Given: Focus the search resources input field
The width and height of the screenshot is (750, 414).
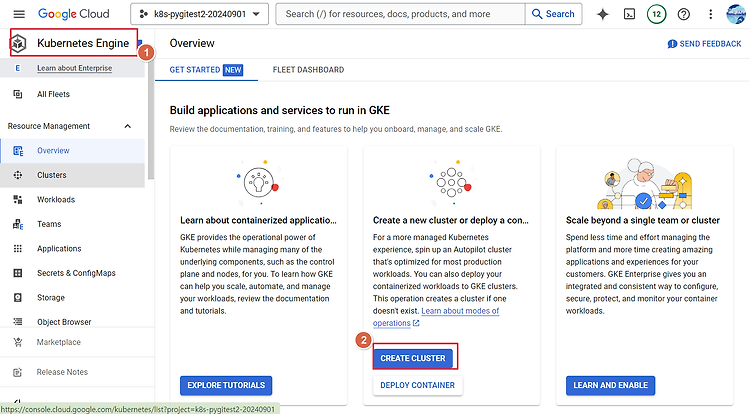Looking at the screenshot, I should coord(400,14).
